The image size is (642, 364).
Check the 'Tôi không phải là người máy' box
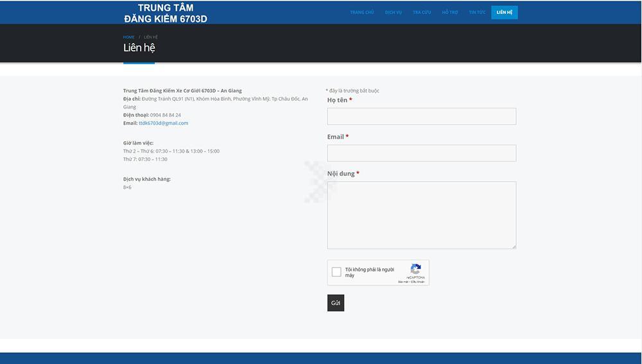point(336,272)
